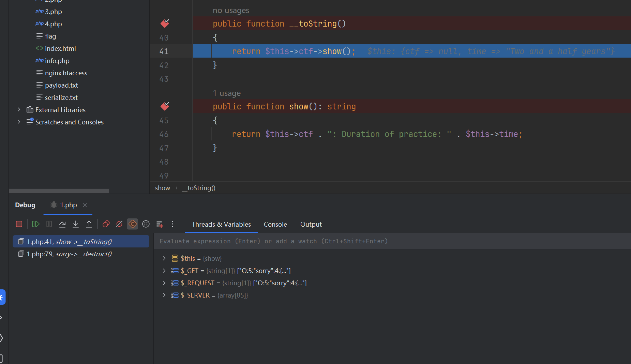Click the Step Over button
631x364 pixels.
tap(62, 224)
